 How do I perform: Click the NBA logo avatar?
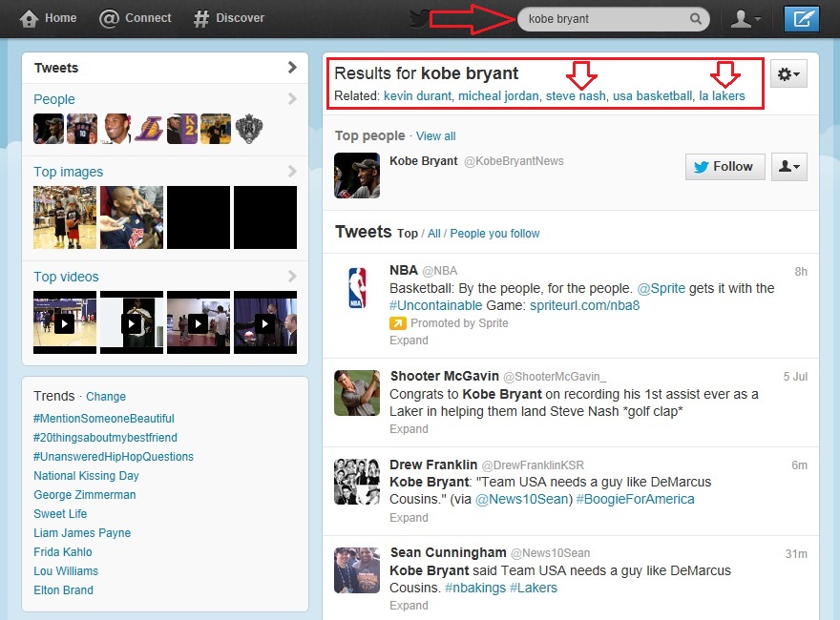(357, 287)
